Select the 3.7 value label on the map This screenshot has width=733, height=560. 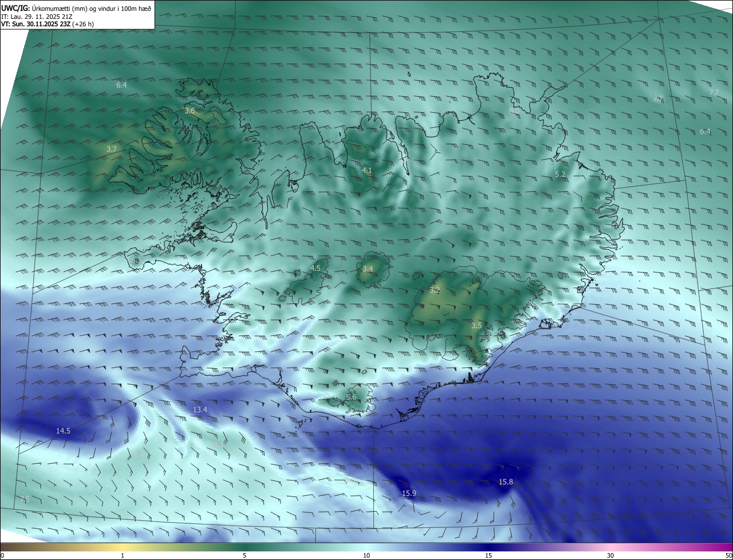pos(112,149)
